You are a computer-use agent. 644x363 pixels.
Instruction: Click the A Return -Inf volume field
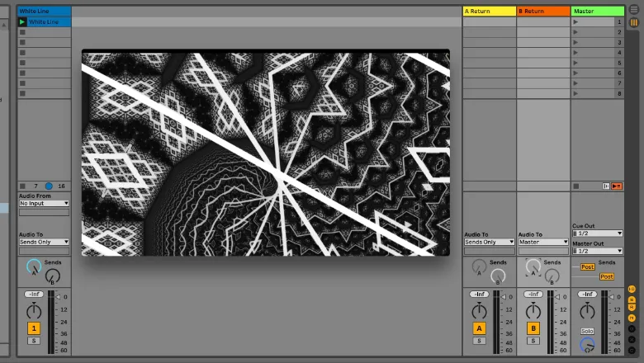click(x=479, y=294)
